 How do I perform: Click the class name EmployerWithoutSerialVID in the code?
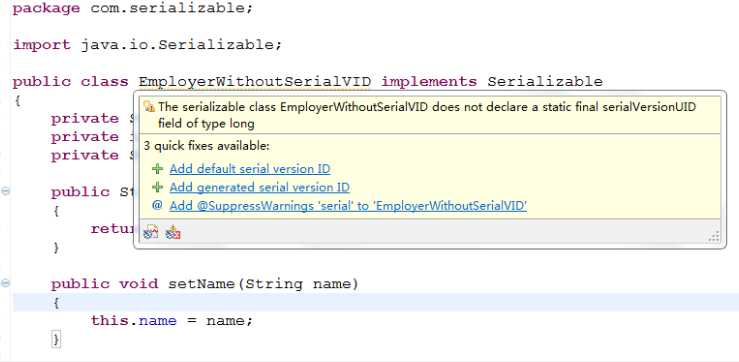[255, 82]
